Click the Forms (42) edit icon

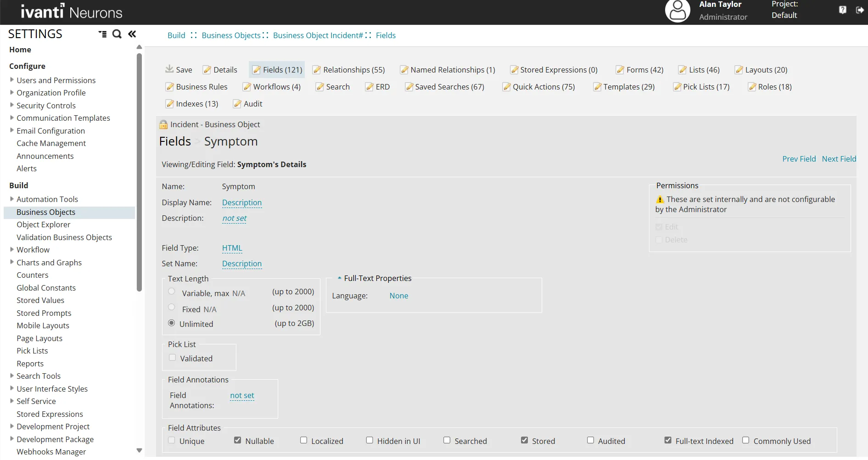coord(620,70)
